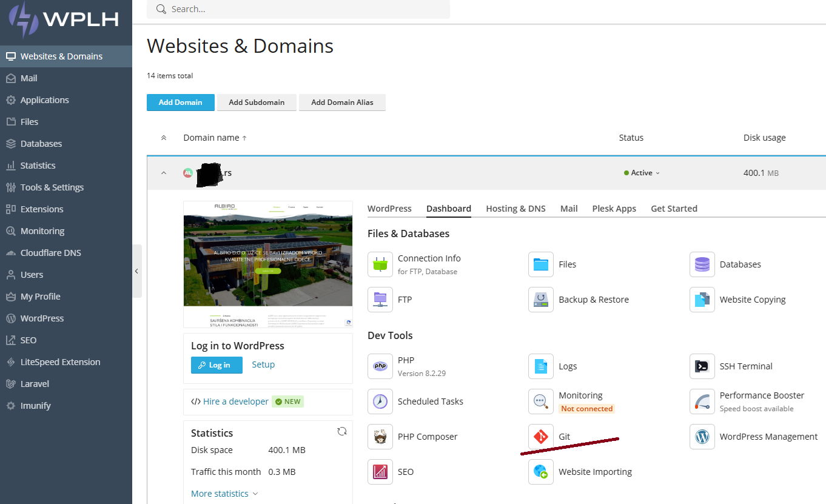Open the website preview thumbnail
The image size is (826, 504).
click(268, 264)
